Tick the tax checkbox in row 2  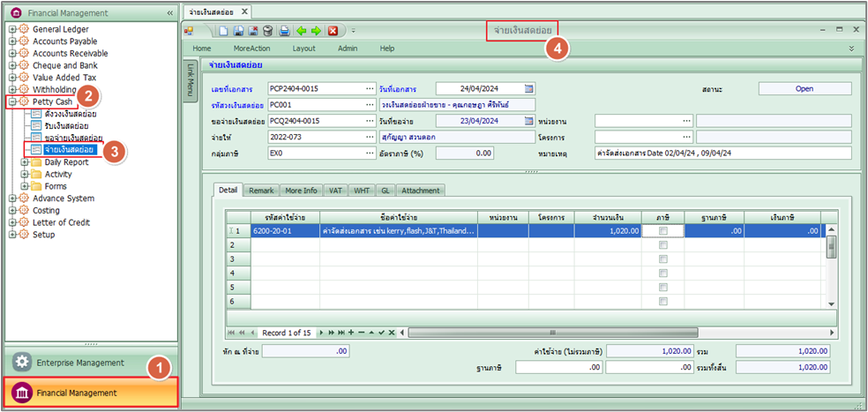(x=663, y=245)
